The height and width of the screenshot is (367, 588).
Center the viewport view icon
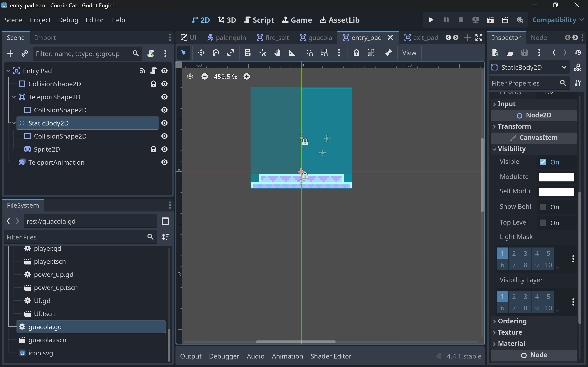(x=190, y=76)
